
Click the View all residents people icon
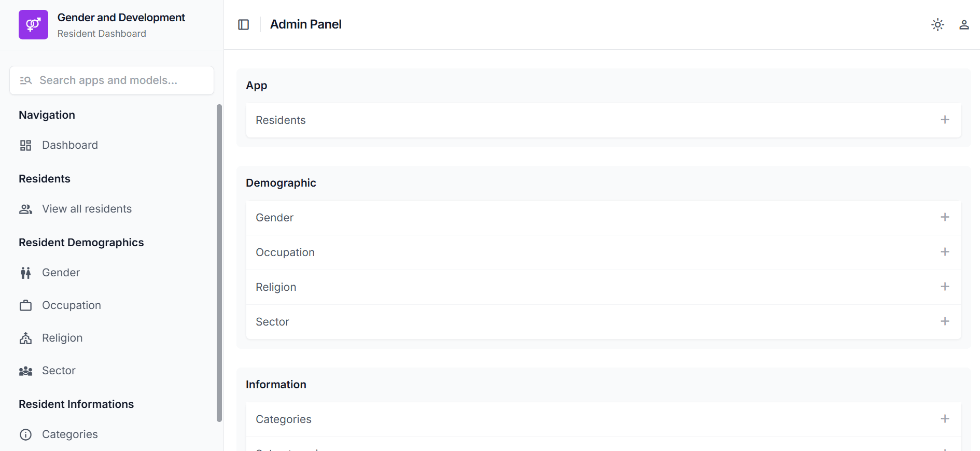[25, 209]
